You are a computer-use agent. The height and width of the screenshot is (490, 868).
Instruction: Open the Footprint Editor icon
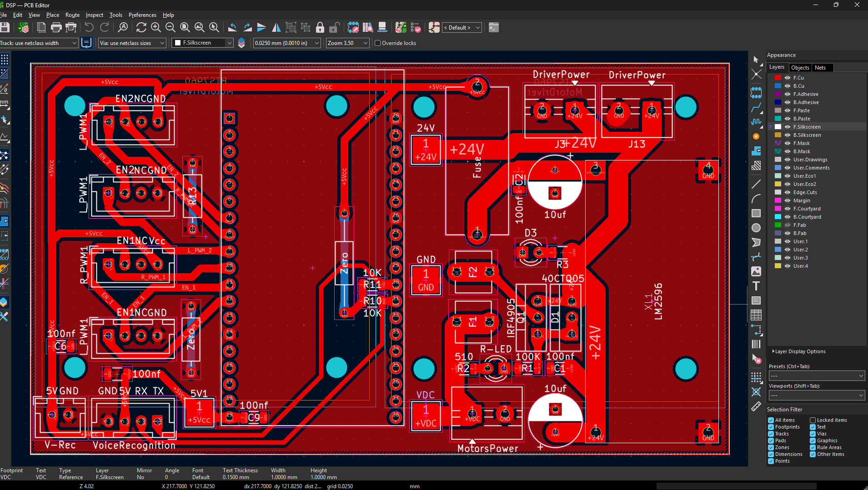(x=353, y=27)
